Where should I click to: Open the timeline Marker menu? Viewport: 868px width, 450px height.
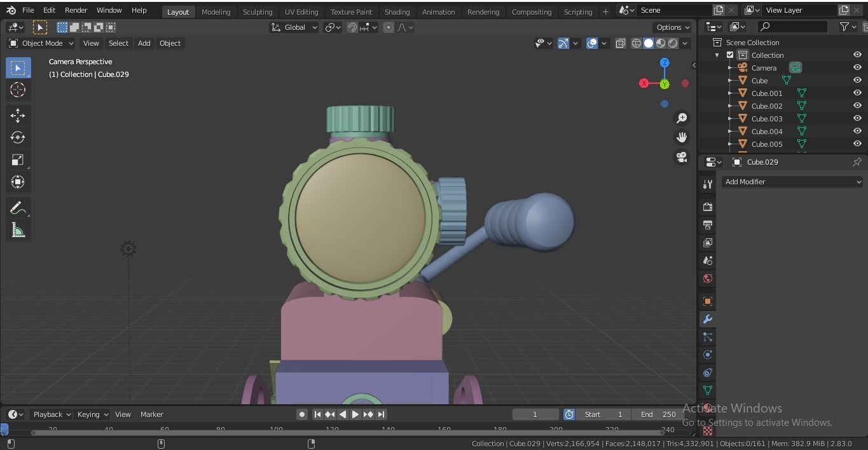151,414
